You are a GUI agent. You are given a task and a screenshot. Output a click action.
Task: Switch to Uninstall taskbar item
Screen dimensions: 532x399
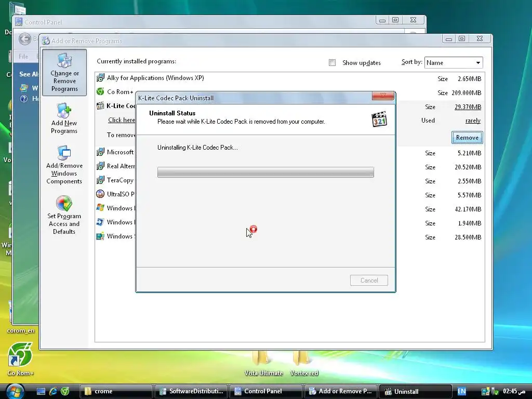pyautogui.click(x=416, y=391)
